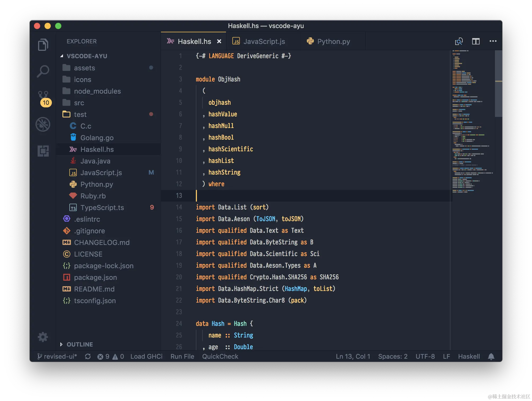Click QuickCheck in status bar
Screen dimensions: 532x401
click(220, 357)
